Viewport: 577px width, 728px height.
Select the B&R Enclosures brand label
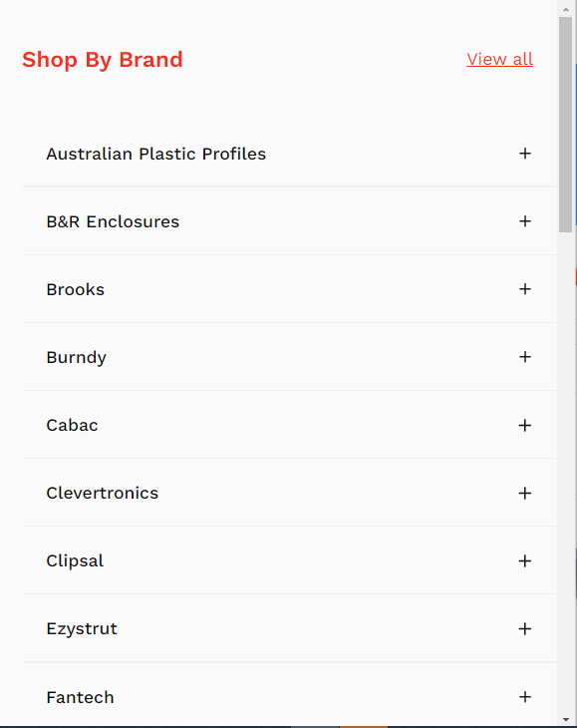point(113,221)
